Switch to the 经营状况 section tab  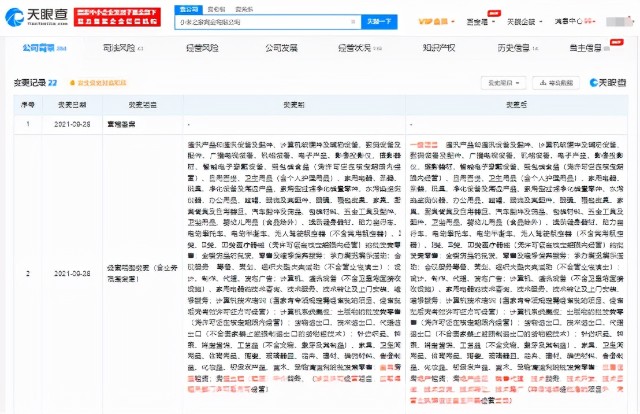[x=360, y=48]
